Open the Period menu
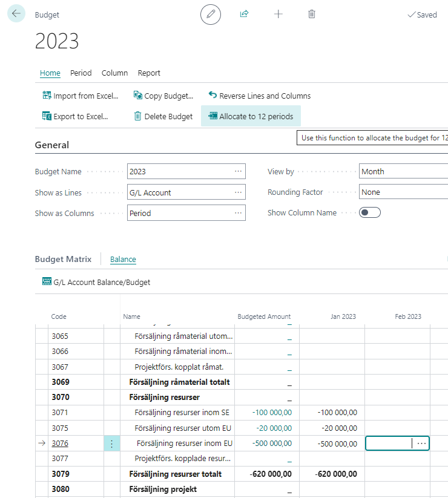448x498 pixels. (x=81, y=73)
